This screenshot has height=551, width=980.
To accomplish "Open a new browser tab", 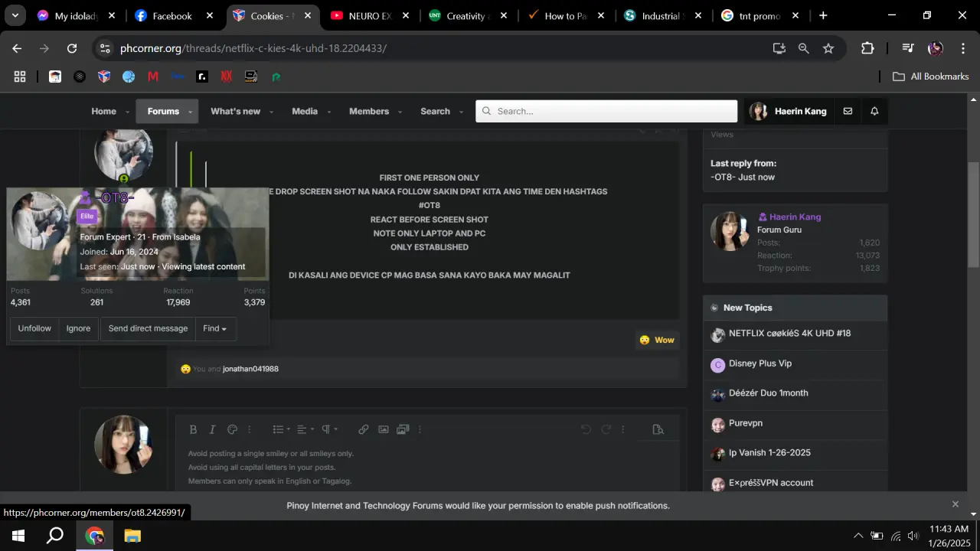I will click(823, 15).
